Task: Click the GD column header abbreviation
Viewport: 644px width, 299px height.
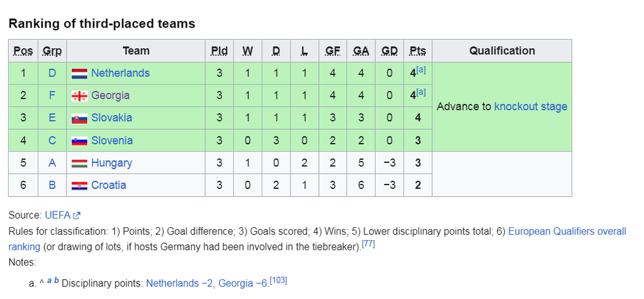Action: pos(389,51)
